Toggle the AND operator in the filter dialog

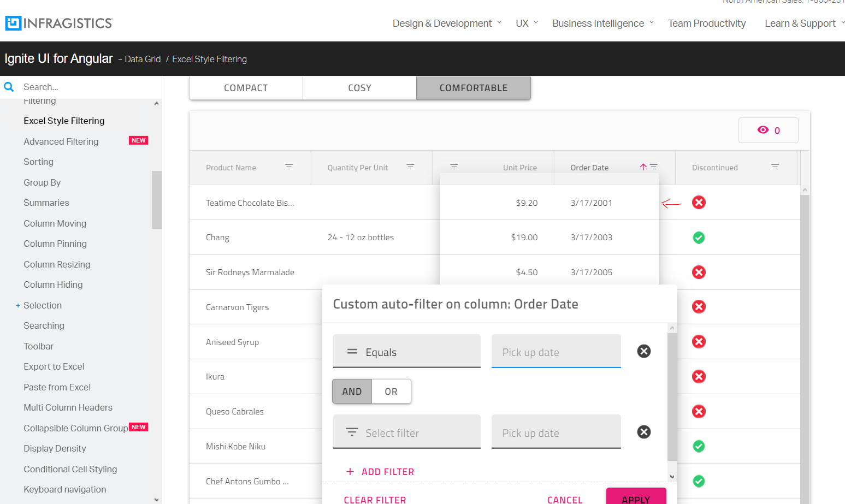tap(352, 391)
